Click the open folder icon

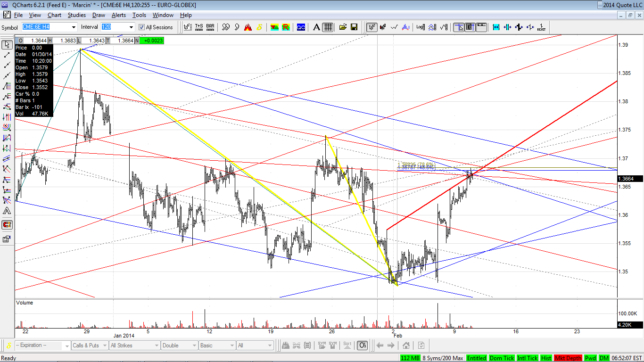tap(343, 27)
